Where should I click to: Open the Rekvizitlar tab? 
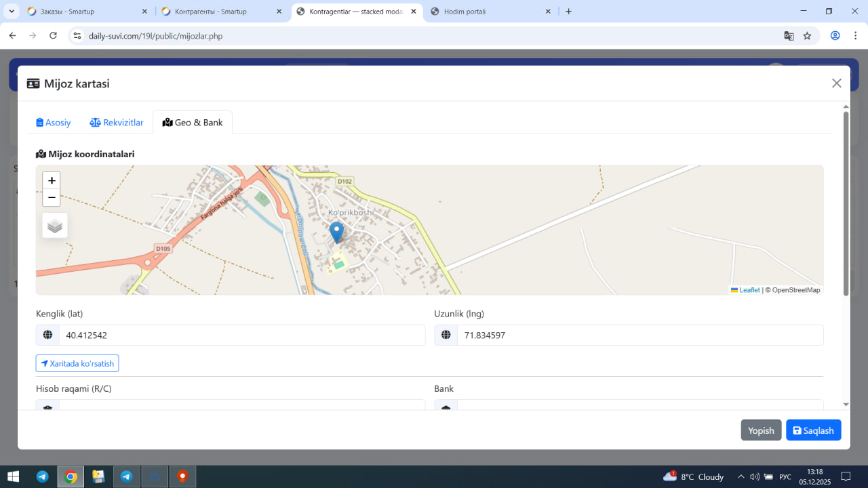point(117,123)
